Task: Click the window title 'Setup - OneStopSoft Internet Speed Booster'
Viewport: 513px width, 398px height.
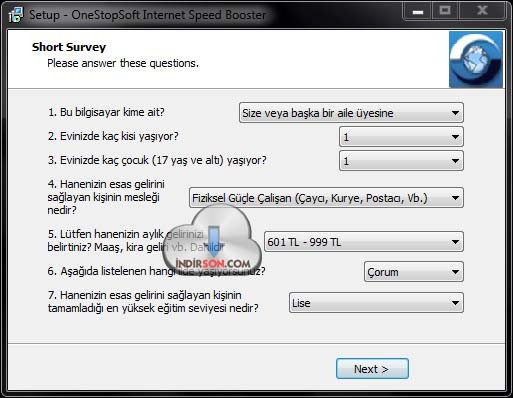Action: click(x=147, y=15)
